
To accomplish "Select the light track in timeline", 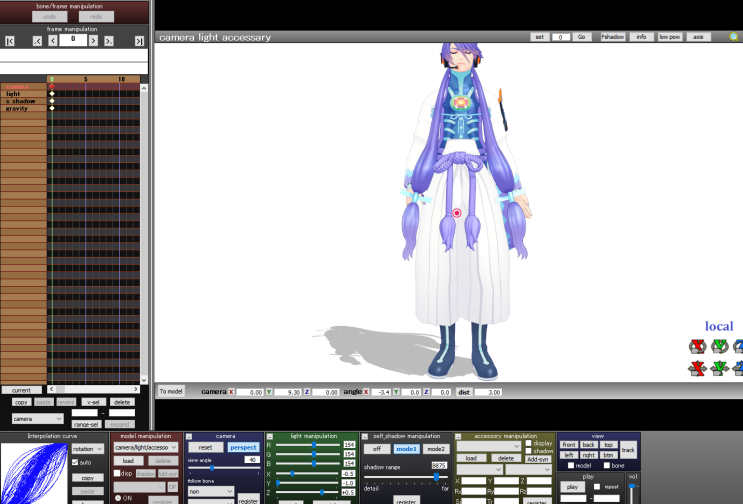I will [14, 94].
